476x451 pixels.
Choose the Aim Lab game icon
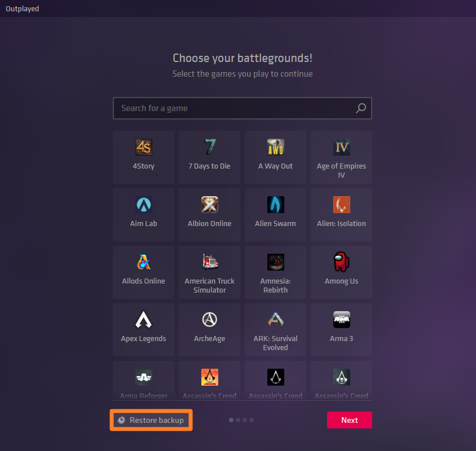point(144,205)
